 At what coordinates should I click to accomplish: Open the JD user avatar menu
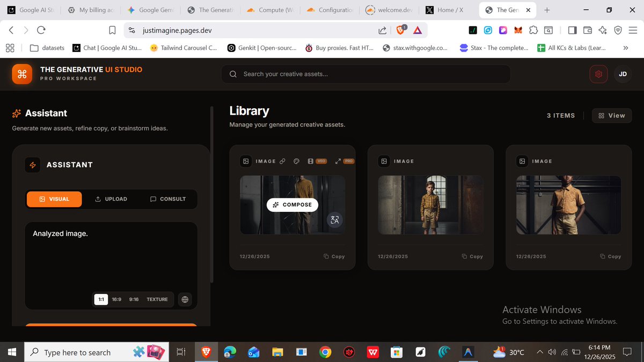[x=623, y=74]
